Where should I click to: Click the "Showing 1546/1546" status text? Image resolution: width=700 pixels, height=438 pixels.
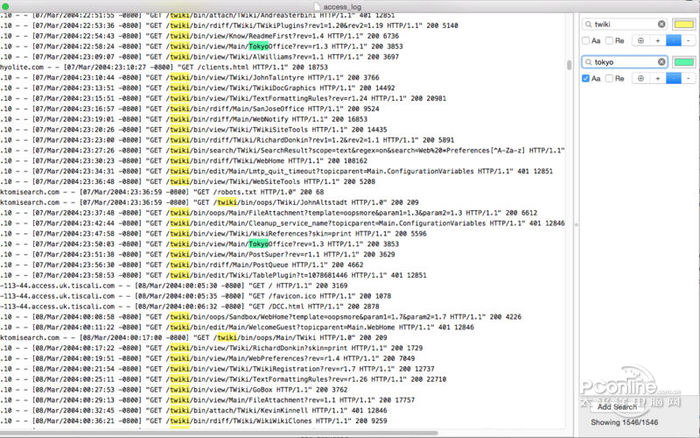tap(624, 422)
